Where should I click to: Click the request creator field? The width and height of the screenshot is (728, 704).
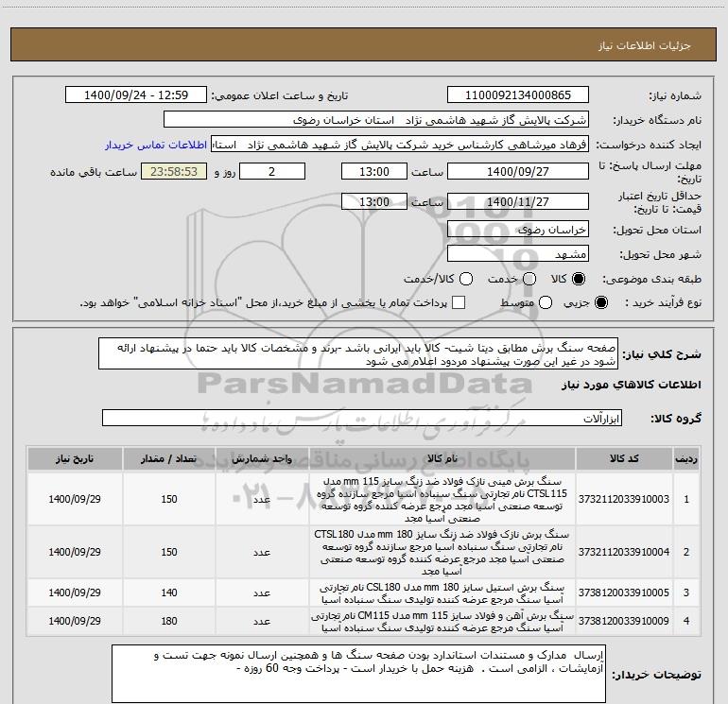pyautogui.click(x=400, y=145)
